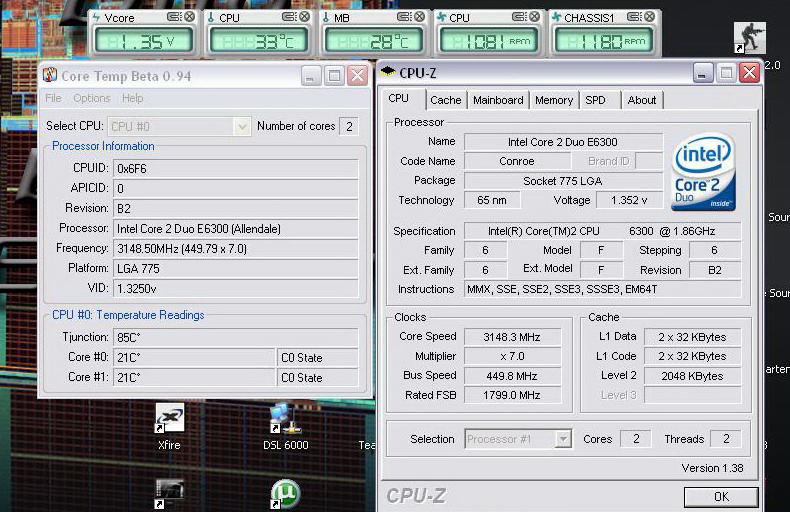Maximize the Core Temp window

pyautogui.click(x=334, y=76)
